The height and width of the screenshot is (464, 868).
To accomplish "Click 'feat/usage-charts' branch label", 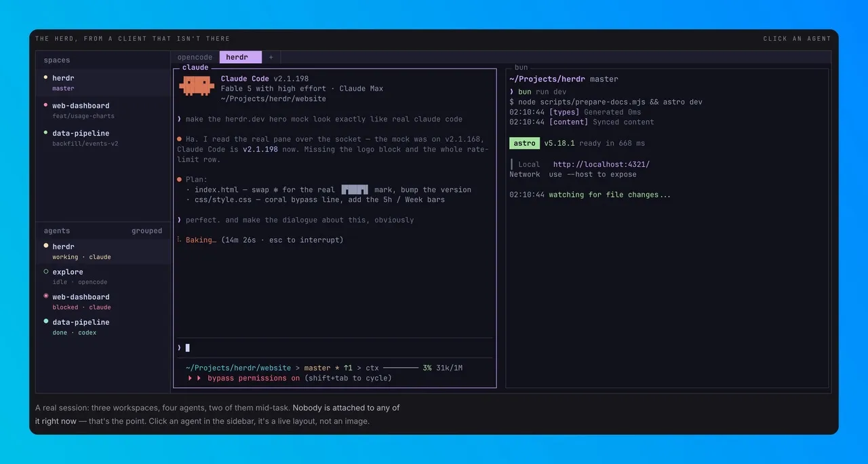I will click(x=83, y=116).
